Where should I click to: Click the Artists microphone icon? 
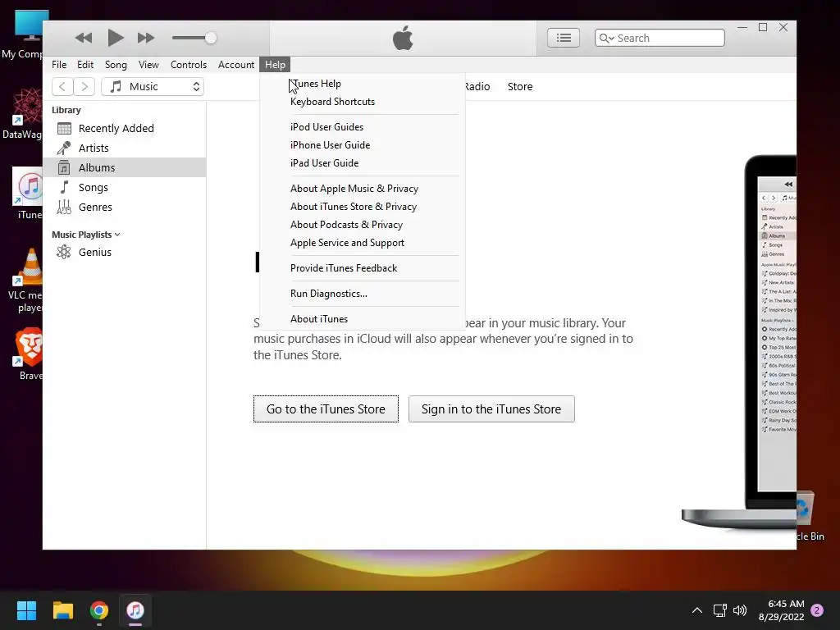coord(64,148)
